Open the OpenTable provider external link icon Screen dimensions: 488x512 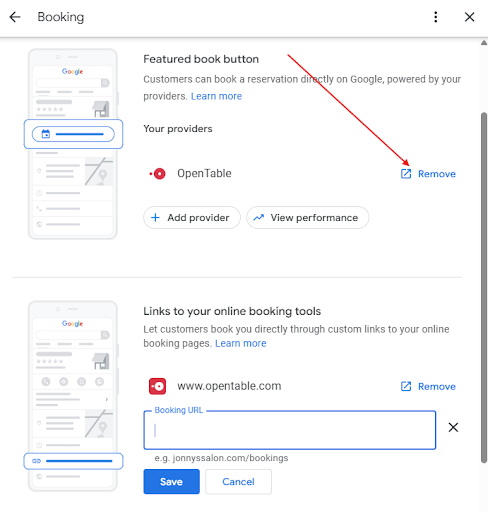[x=406, y=174]
